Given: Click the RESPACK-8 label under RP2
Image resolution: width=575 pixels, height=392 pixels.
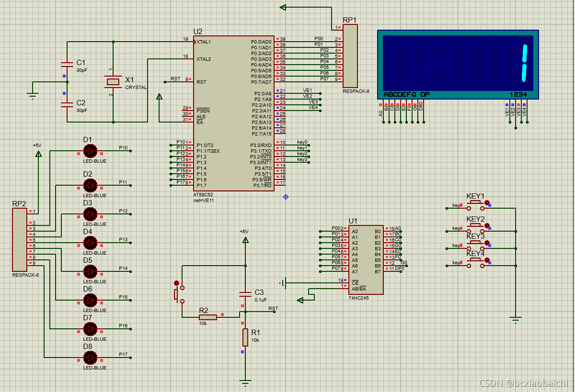Looking at the screenshot, I should point(25,275).
